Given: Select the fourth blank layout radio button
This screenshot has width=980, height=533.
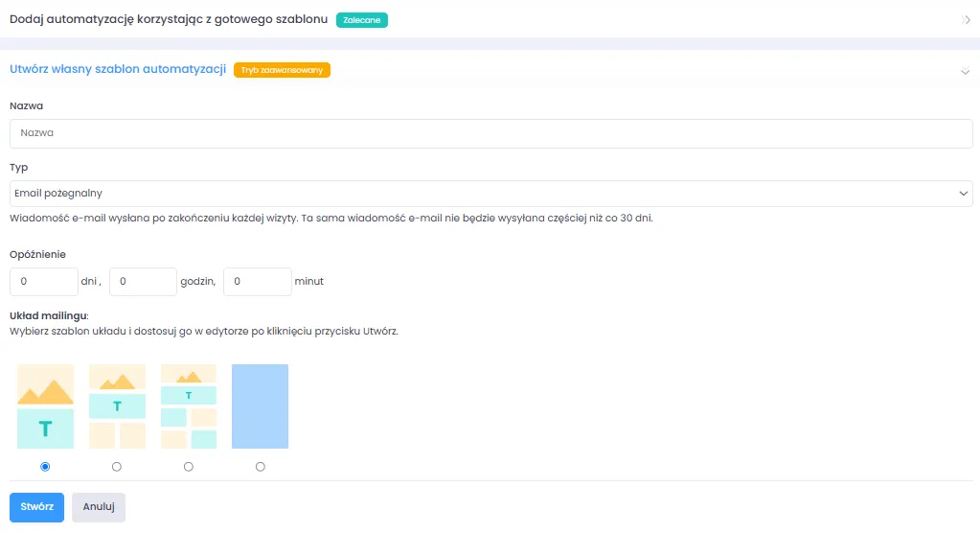Looking at the screenshot, I should click(x=261, y=467).
